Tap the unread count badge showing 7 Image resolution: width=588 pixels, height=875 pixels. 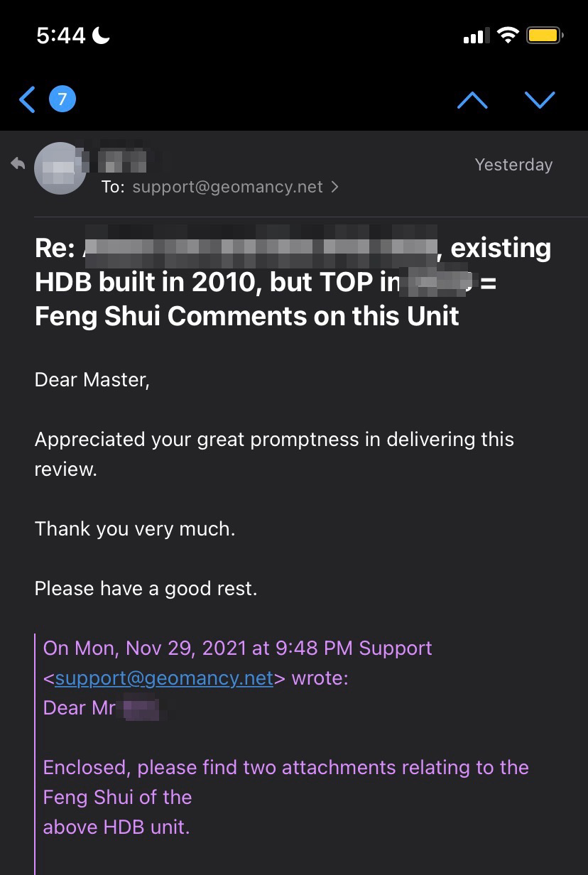[x=62, y=99]
